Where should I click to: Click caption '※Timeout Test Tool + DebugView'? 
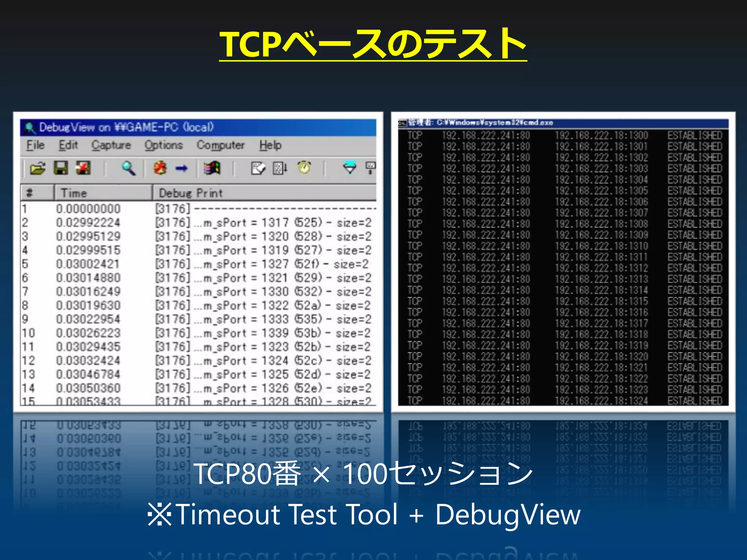tap(364, 514)
